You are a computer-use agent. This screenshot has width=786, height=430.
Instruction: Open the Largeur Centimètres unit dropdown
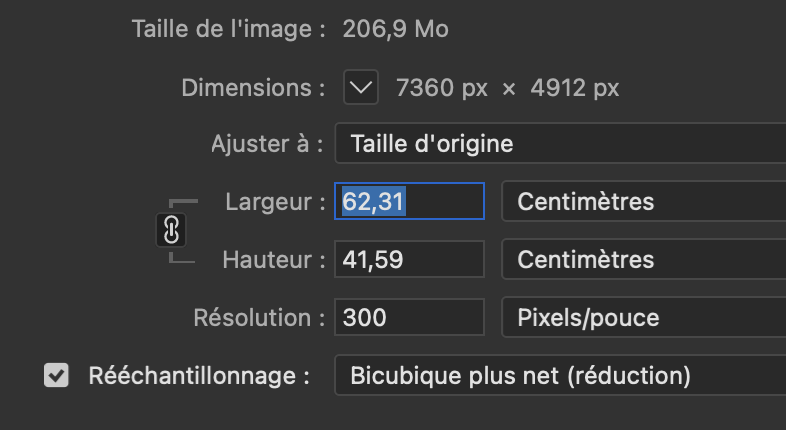[644, 201]
